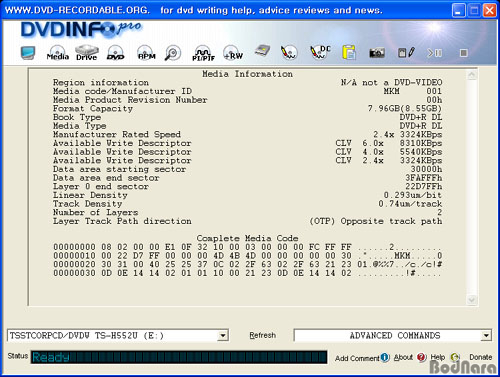Image resolution: width=500 pixels, height=377 pixels.
Task: Close the DVDInfoPro window
Action: (x=489, y=11)
